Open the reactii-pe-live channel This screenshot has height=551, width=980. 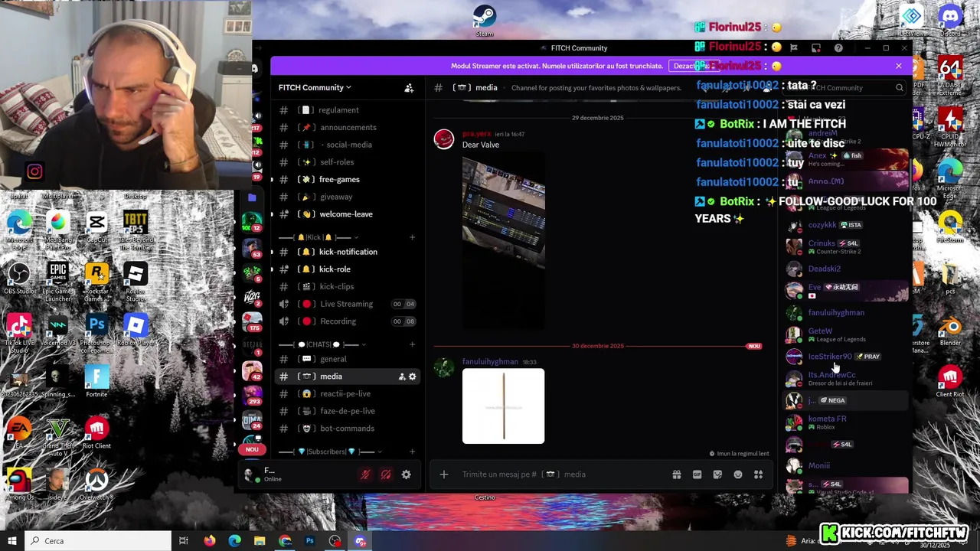(x=346, y=394)
